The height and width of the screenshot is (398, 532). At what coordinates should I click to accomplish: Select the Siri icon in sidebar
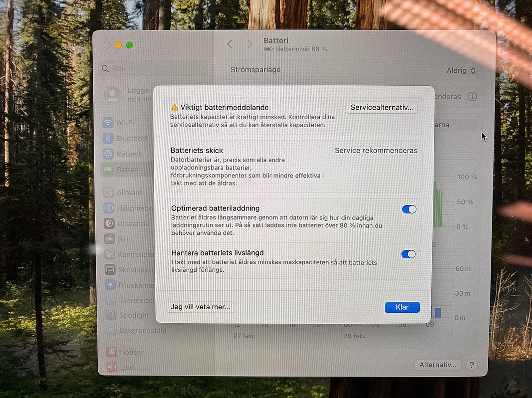[108, 239]
